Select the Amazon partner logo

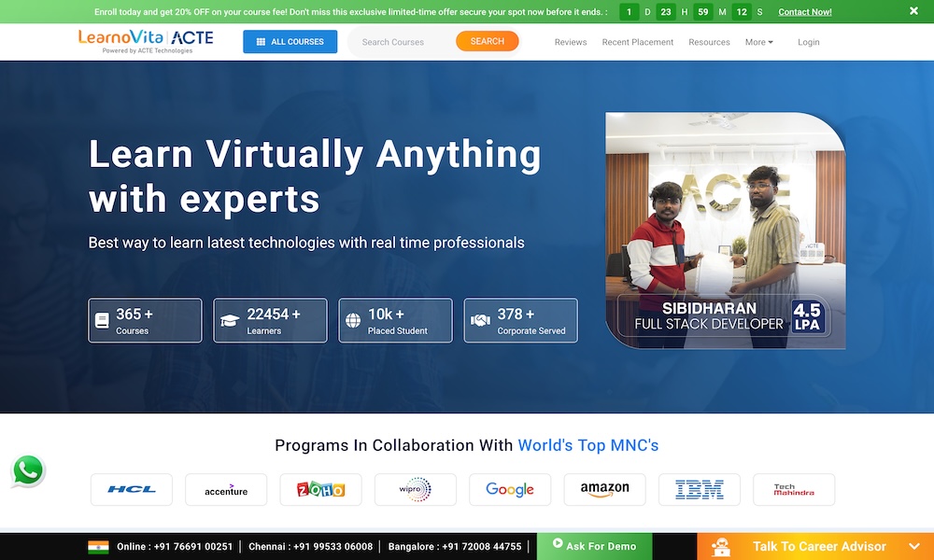605,489
